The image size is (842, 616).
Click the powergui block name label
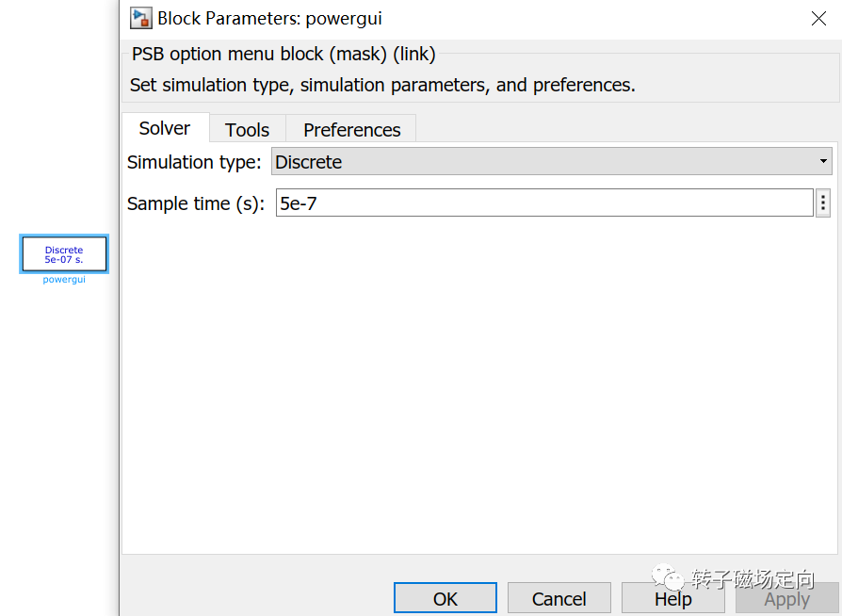click(64, 279)
